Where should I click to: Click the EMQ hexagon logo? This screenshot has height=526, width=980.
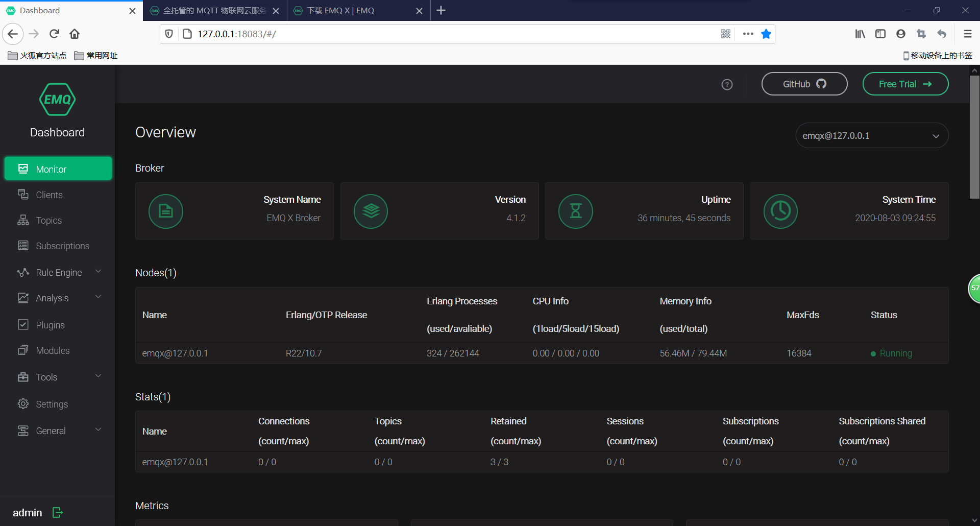coord(57,100)
